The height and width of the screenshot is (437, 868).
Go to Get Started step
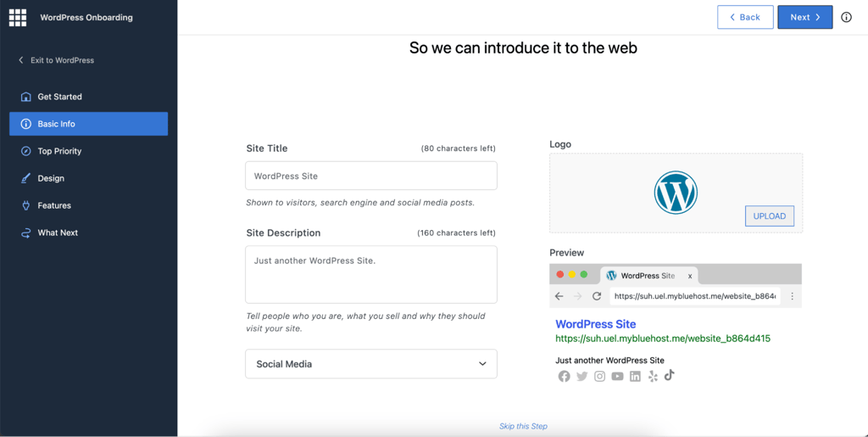(x=88, y=97)
